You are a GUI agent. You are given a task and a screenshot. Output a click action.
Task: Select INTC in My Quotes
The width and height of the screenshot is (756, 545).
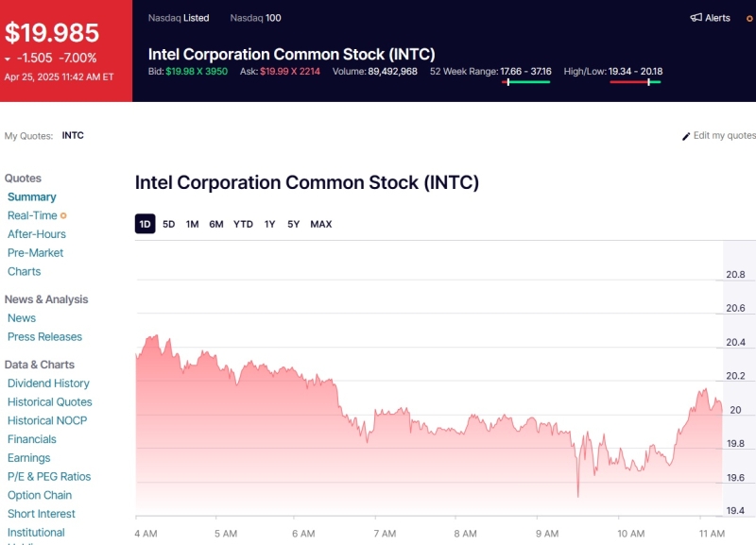[73, 135]
